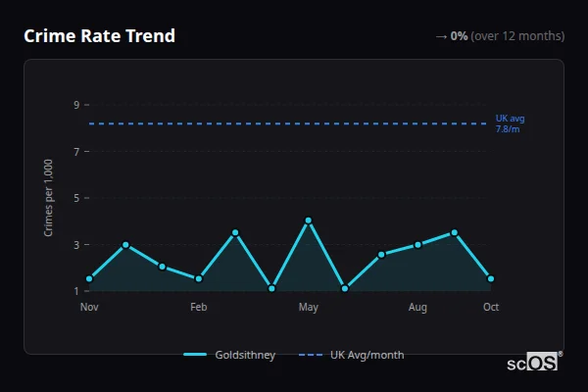Click the 'Feb' x-axis label

pyautogui.click(x=199, y=307)
